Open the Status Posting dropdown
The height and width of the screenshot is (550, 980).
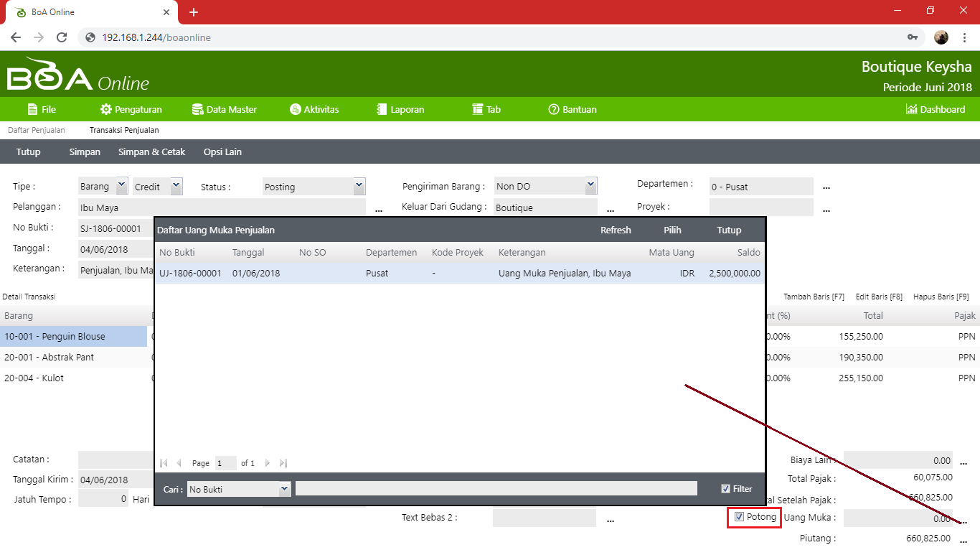359,186
